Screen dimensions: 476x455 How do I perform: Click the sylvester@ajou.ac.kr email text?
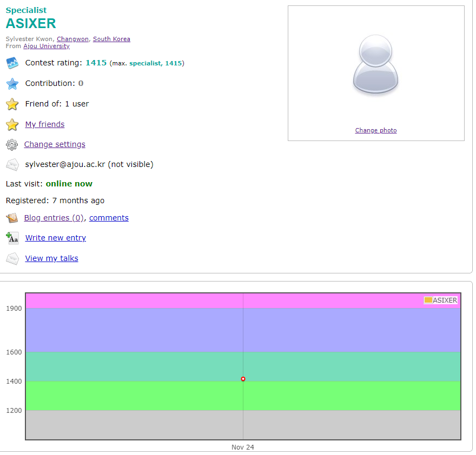[65, 164]
